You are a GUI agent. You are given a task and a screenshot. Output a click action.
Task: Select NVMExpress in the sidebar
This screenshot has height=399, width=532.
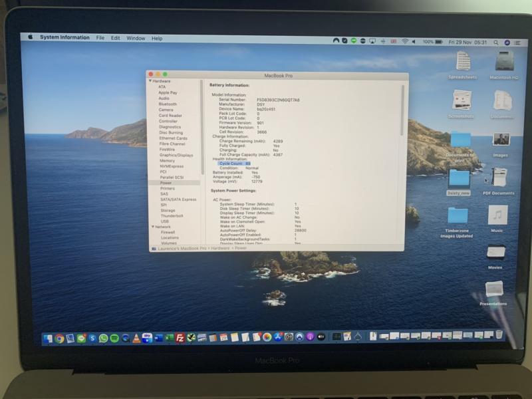[x=172, y=166]
